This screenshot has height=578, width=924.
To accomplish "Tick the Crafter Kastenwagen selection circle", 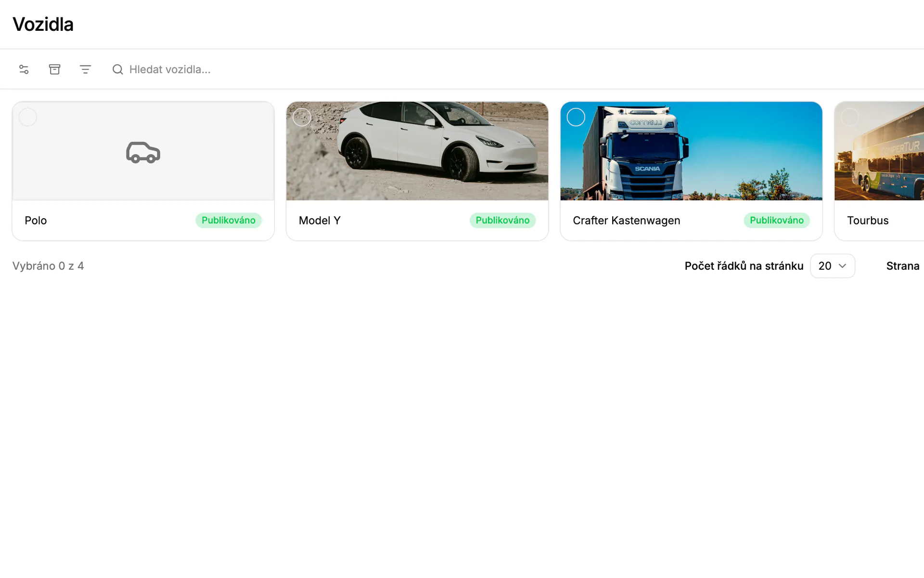I will click(x=576, y=117).
